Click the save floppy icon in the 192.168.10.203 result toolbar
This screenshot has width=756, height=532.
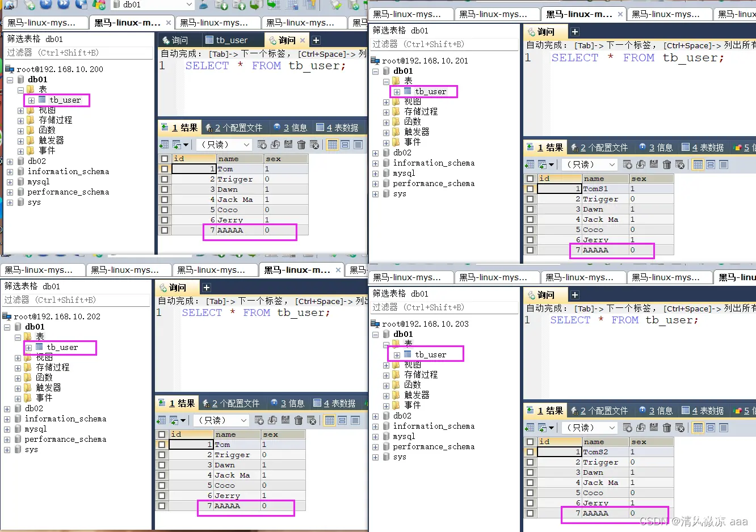pos(654,428)
